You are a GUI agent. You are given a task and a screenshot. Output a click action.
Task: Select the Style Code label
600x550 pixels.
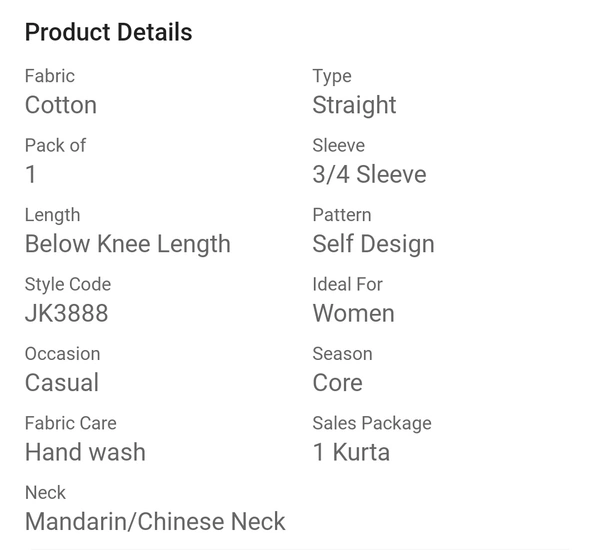point(68,285)
